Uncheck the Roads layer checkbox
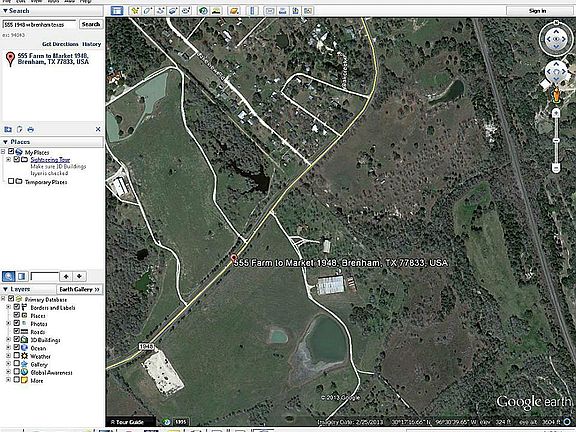This screenshot has height=432, width=576. 17,331
